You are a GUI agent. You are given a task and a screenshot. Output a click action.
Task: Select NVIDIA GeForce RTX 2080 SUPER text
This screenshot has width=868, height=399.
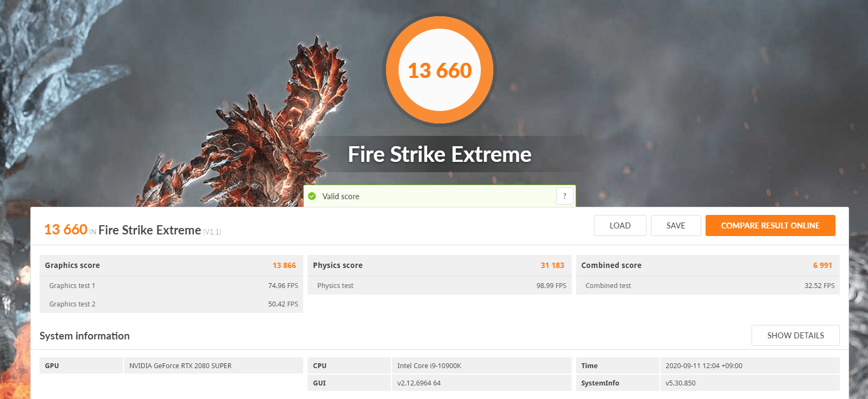[180, 366]
